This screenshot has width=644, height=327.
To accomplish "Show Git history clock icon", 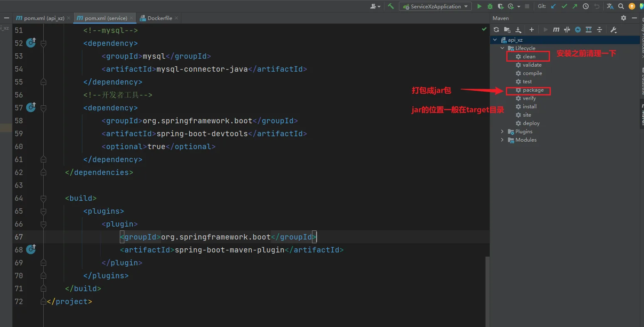I will pos(586,6).
